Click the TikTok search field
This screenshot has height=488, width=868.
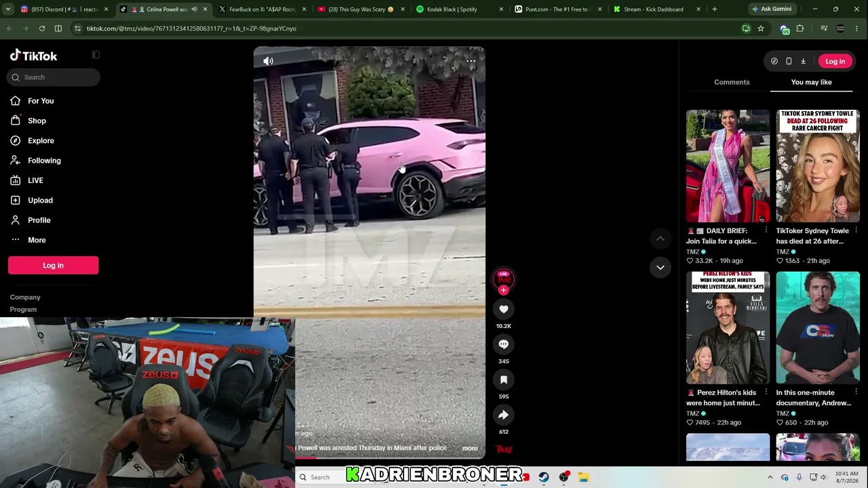(x=54, y=77)
